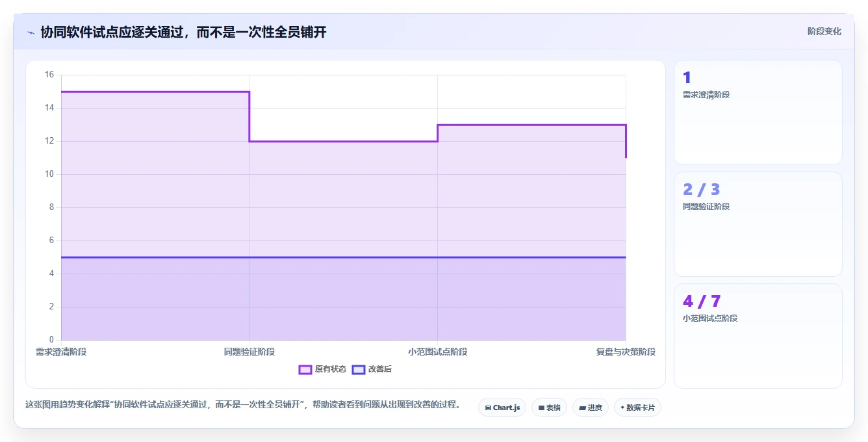The width and height of the screenshot is (868, 442).
Task: Click the 进度 tag pill
Action: pos(591,408)
